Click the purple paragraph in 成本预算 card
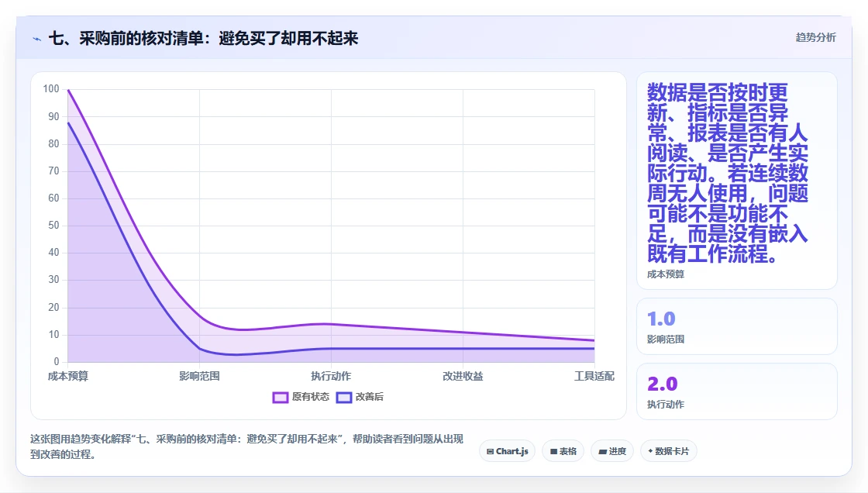868x493 pixels. coord(728,173)
